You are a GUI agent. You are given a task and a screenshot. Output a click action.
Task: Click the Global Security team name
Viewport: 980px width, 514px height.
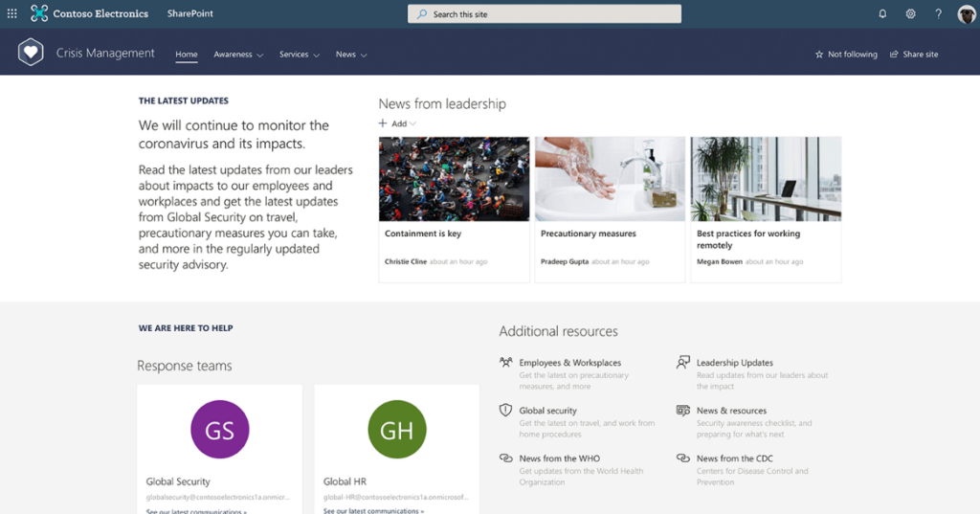[x=178, y=481]
